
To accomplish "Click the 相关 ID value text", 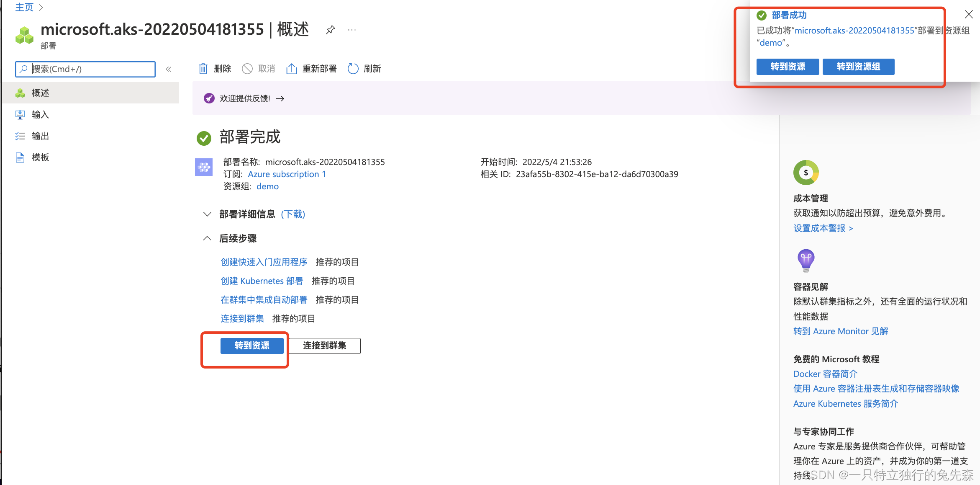I will tap(597, 174).
